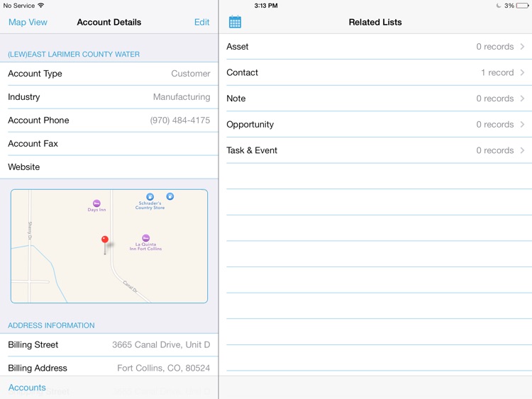Tap the 0 records count for Opportunity
532x399 pixels.
click(494, 125)
